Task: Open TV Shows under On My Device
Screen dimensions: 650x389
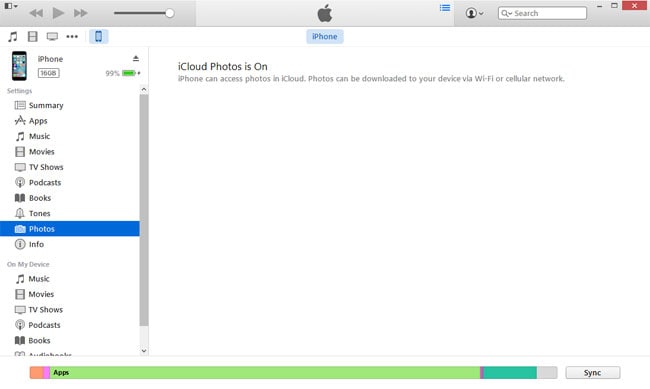Action: pyautogui.click(x=70, y=309)
